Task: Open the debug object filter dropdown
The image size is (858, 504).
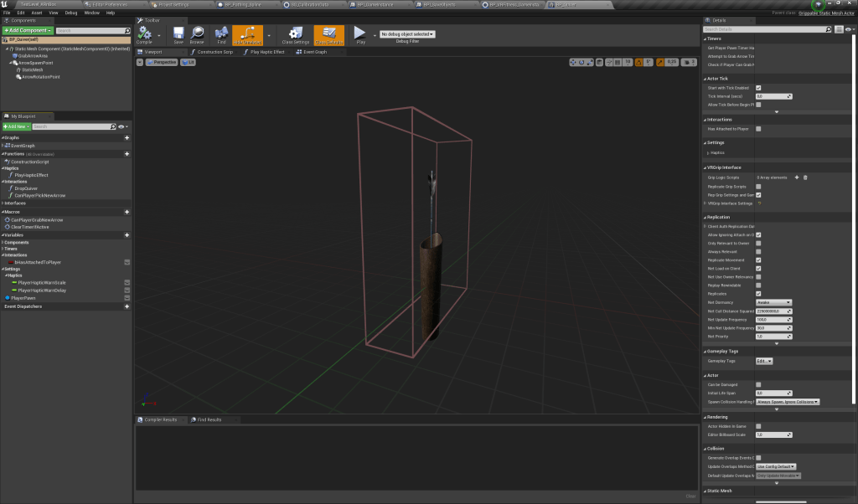Action: point(408,34)
